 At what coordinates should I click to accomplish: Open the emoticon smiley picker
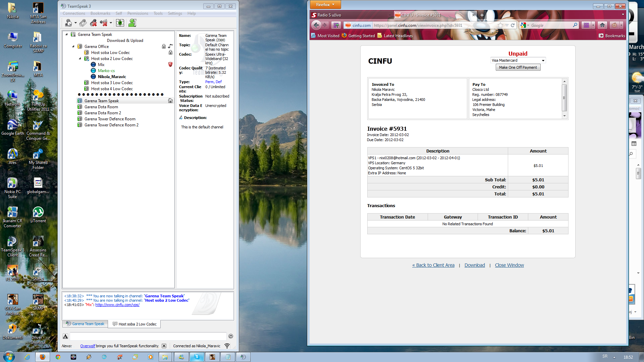pos(231,336)
